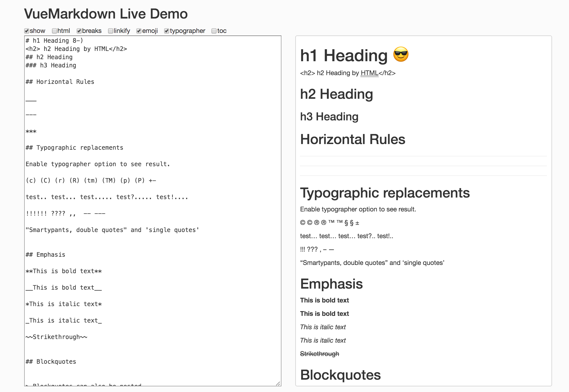
Task: Enable the html checkbox
Action: point(54,31)
